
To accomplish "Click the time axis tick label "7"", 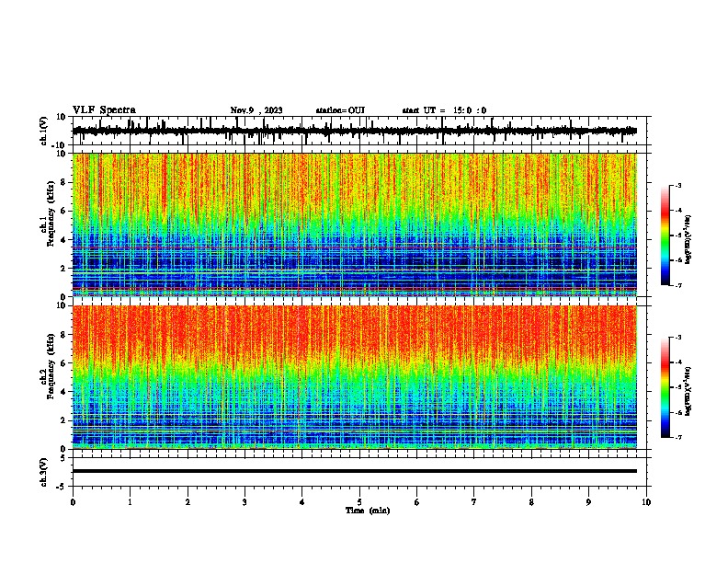I will coord(474,502).
